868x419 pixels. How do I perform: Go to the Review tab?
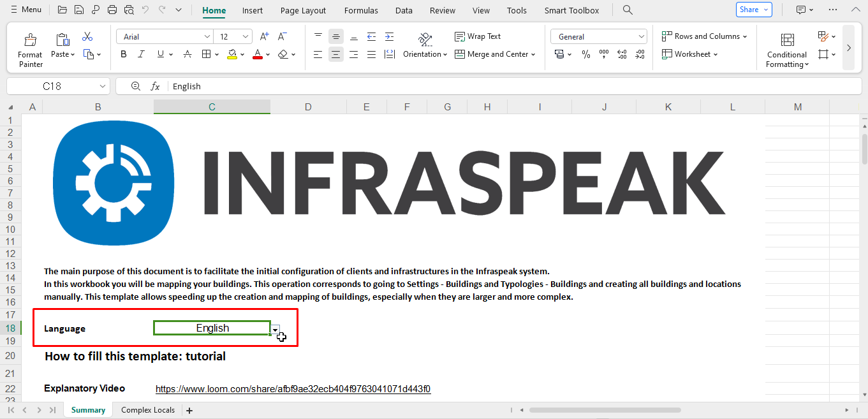443,10
